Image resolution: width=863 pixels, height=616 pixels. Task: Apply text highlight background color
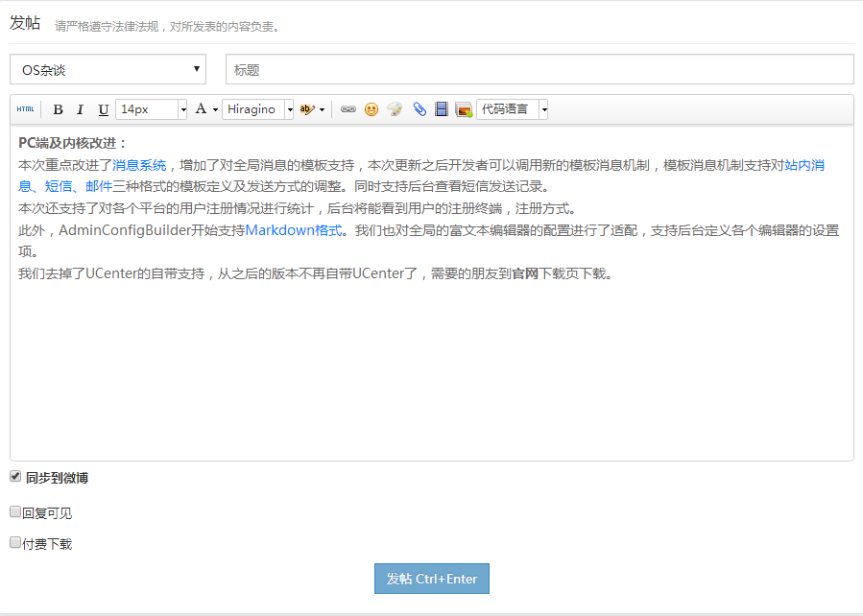(307, 109)
